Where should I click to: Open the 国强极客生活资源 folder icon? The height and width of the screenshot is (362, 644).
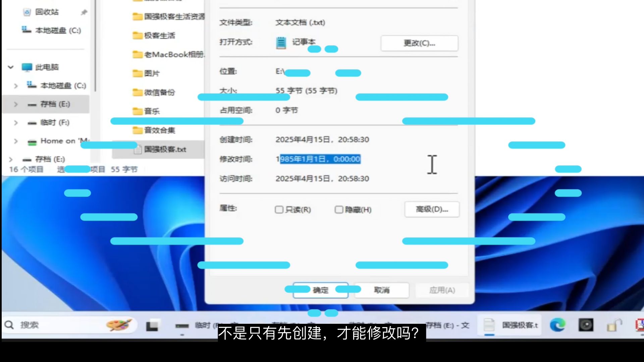point(138,16)
